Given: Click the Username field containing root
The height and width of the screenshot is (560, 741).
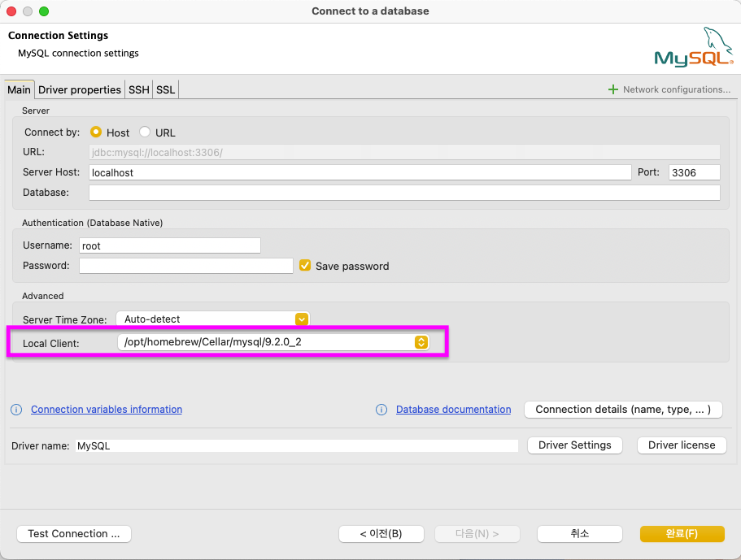Looking at the screenshot, I should [170, 245].
